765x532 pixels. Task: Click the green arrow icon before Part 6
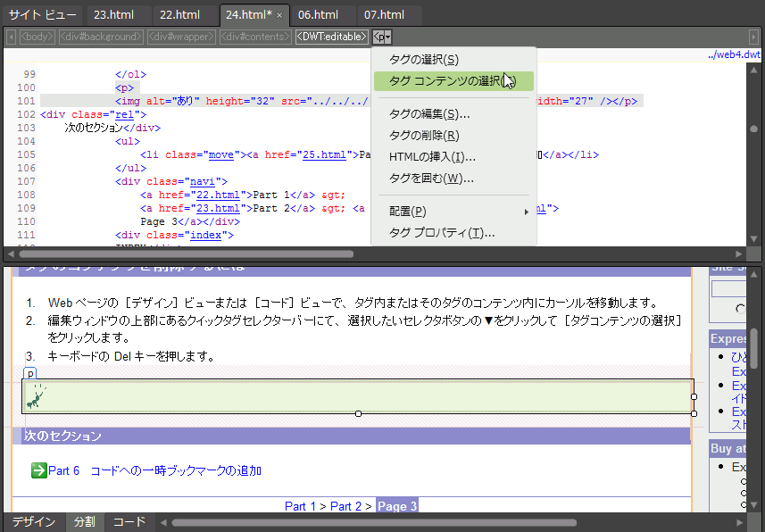[38, 470]
